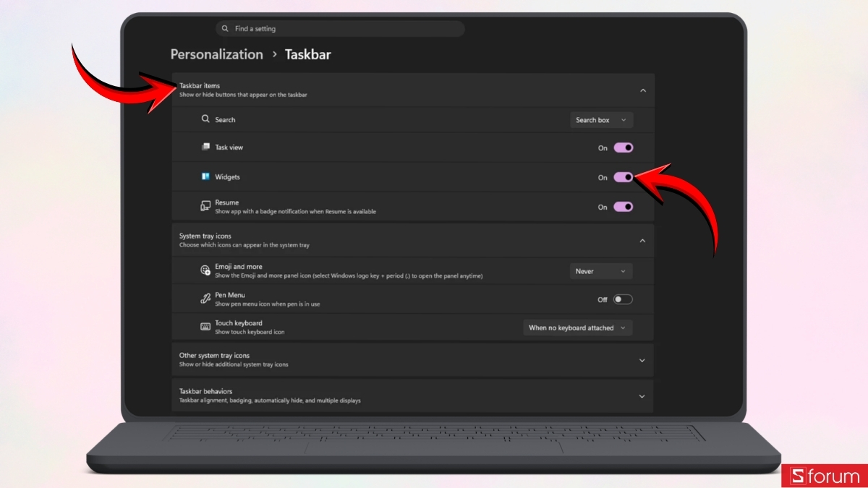The image size is (868, 488).
Task: Click the Touch keyboard icon
Action: point(205,327)
